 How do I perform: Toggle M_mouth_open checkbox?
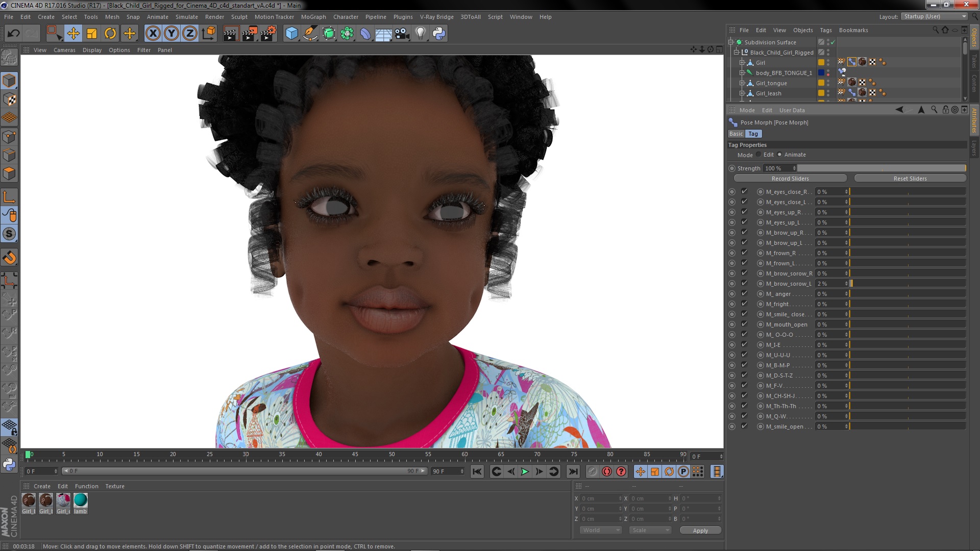744,324
